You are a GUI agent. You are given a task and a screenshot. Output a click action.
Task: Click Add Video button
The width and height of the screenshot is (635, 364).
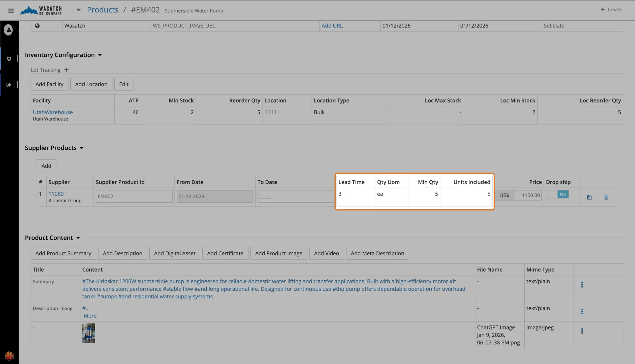[x=327, y=253]
